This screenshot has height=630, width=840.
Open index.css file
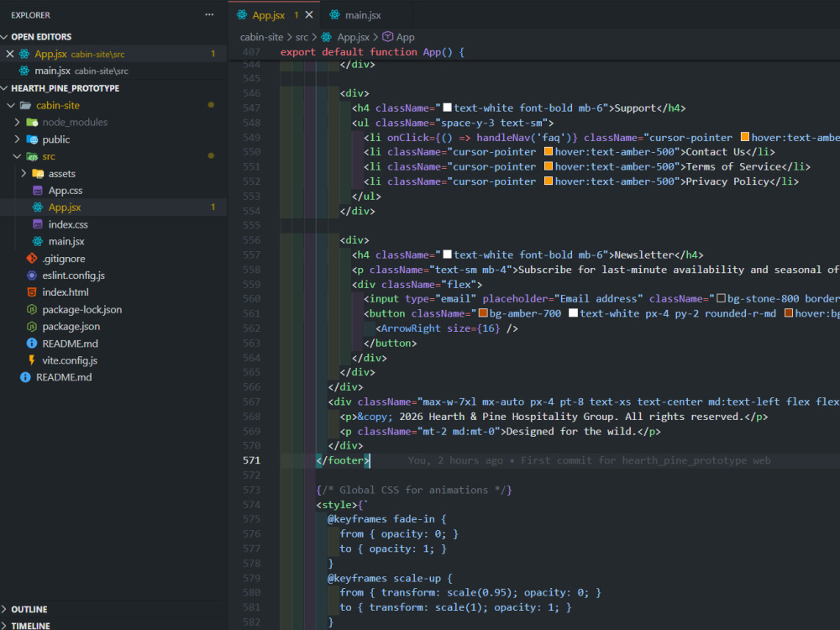coord(68,224)
